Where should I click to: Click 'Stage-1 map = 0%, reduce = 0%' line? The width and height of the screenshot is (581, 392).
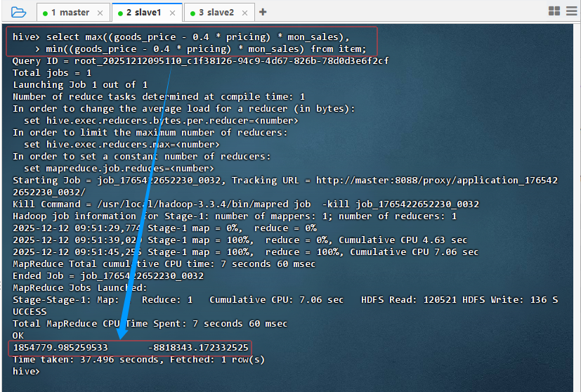[x=164, y=228]
